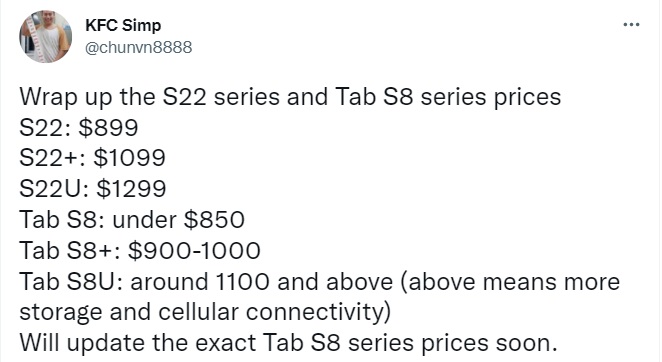Click the @chunvn8888 handle
This screenshot has height=362, width=662.
[138, 47]
